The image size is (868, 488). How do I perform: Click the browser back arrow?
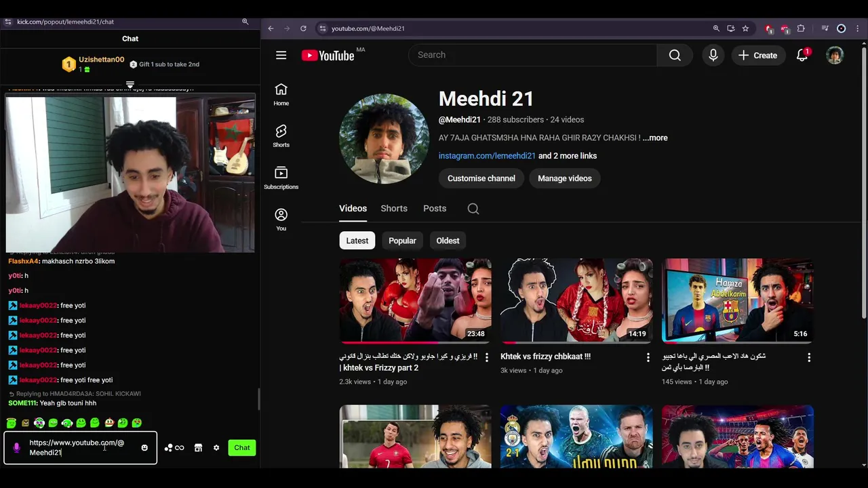coord(271,28)
